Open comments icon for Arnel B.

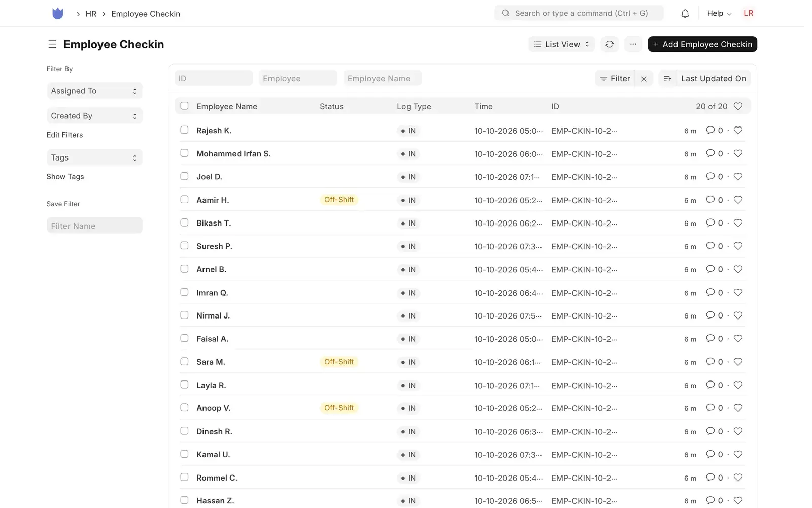tap(710, 269)
